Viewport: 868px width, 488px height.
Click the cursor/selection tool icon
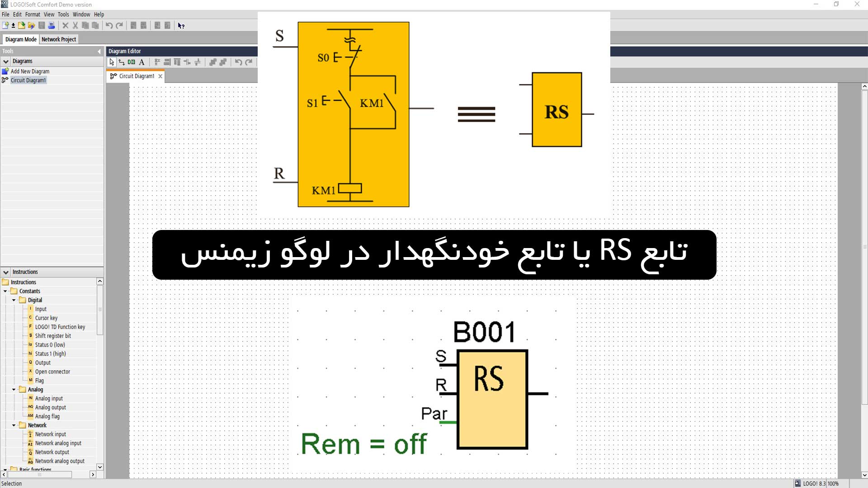(112, 62)
